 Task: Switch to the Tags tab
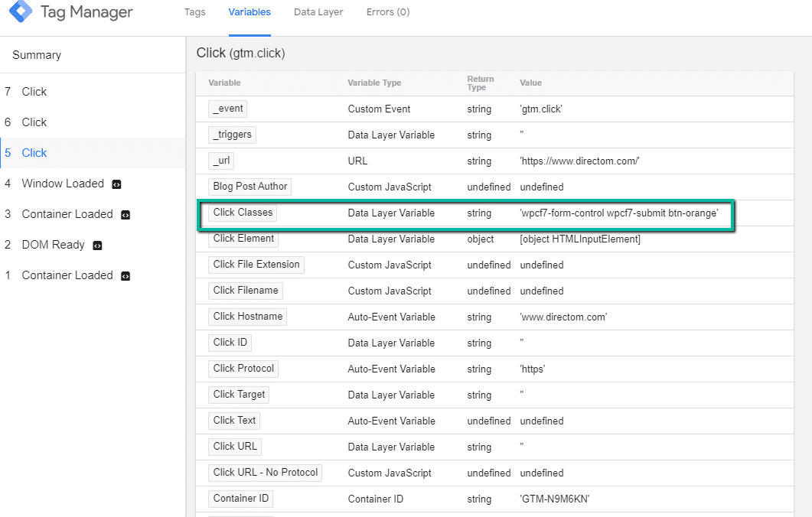[194, 12]
